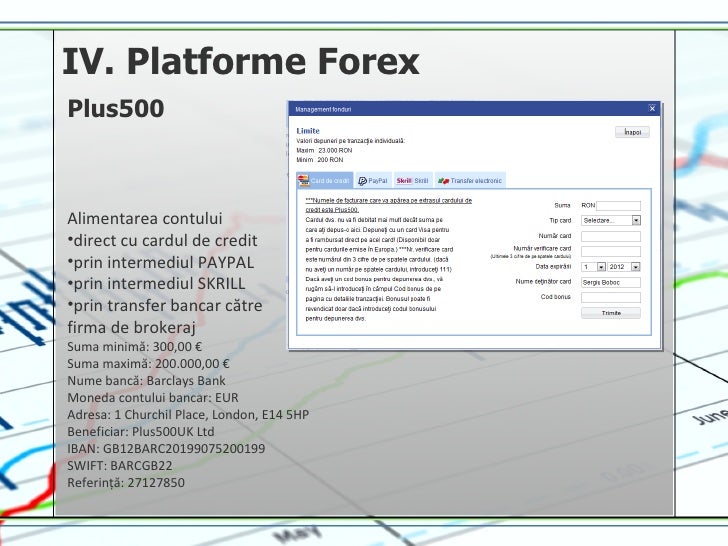Click the 'Suma minimă: 300,00 €' line
This screenshot has width=728, height=546.
point(135,347)
